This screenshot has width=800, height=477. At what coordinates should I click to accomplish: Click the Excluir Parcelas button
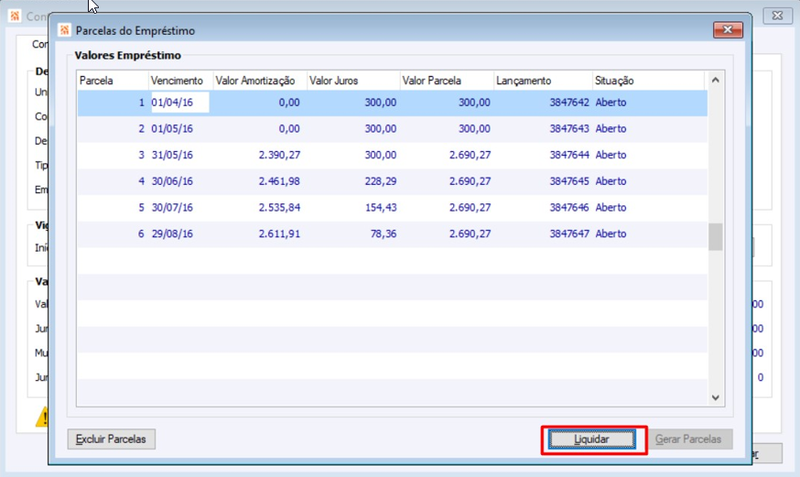tap(111, 439)
